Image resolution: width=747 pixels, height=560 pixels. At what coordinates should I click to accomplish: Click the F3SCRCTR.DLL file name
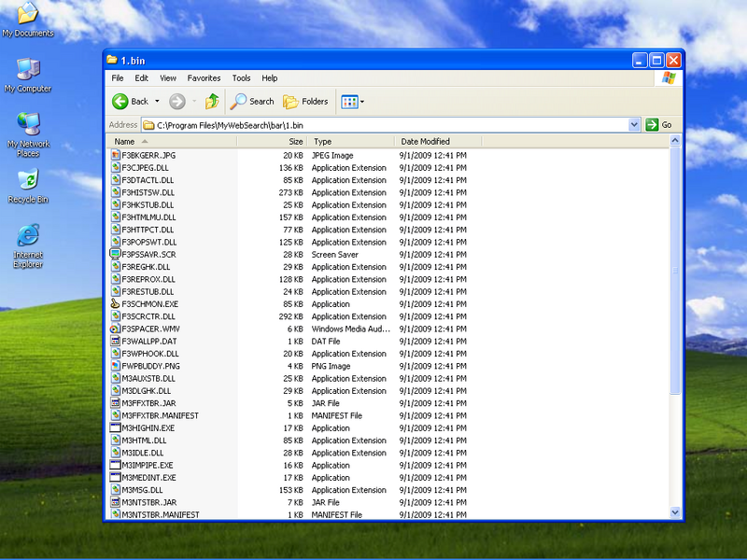(148, 316)
